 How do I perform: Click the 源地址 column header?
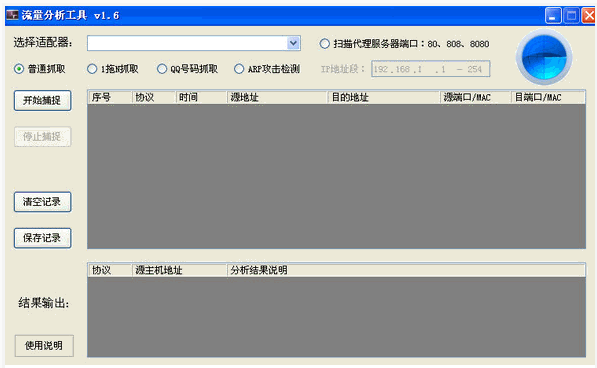click(277, 97)
